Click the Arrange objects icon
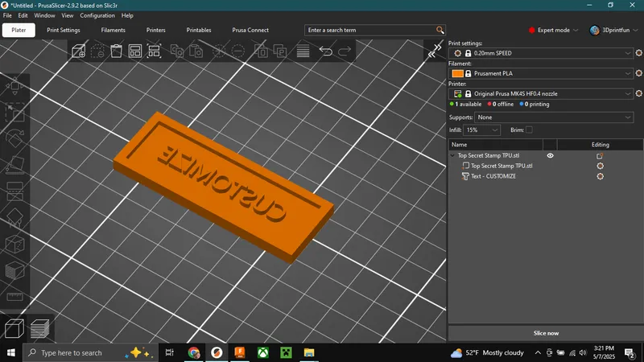 coord(135,51)
